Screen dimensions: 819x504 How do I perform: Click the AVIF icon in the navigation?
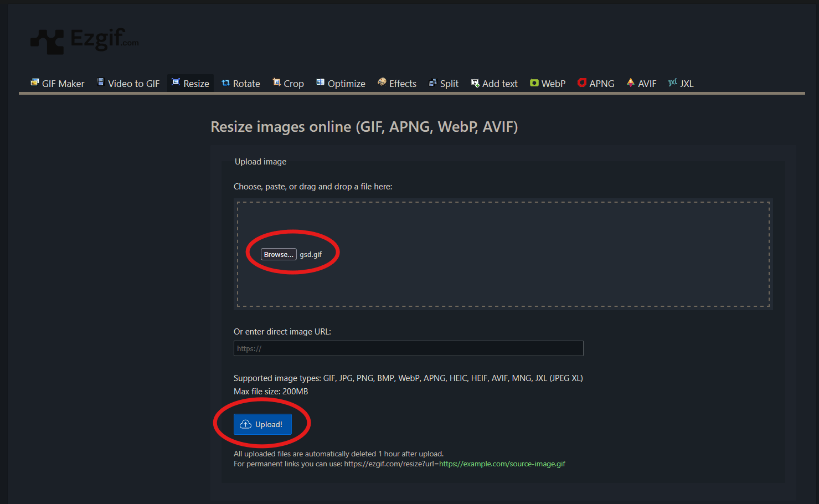[630, 83]
